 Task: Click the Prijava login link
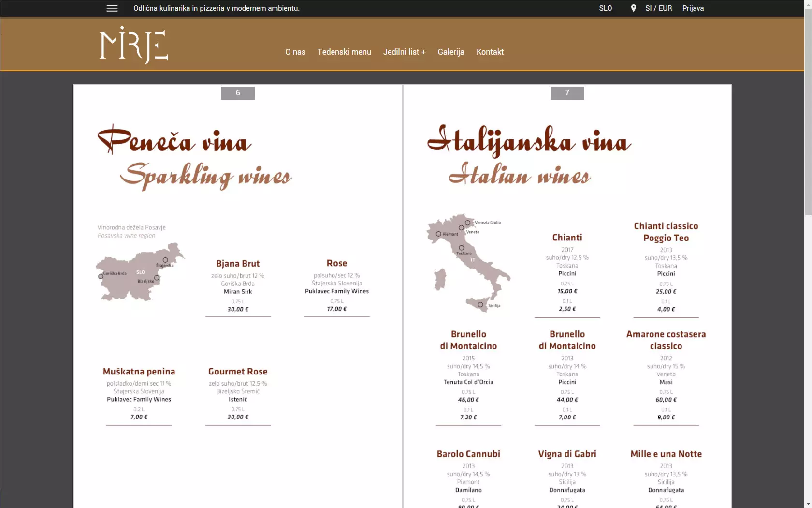click(693, 8)
